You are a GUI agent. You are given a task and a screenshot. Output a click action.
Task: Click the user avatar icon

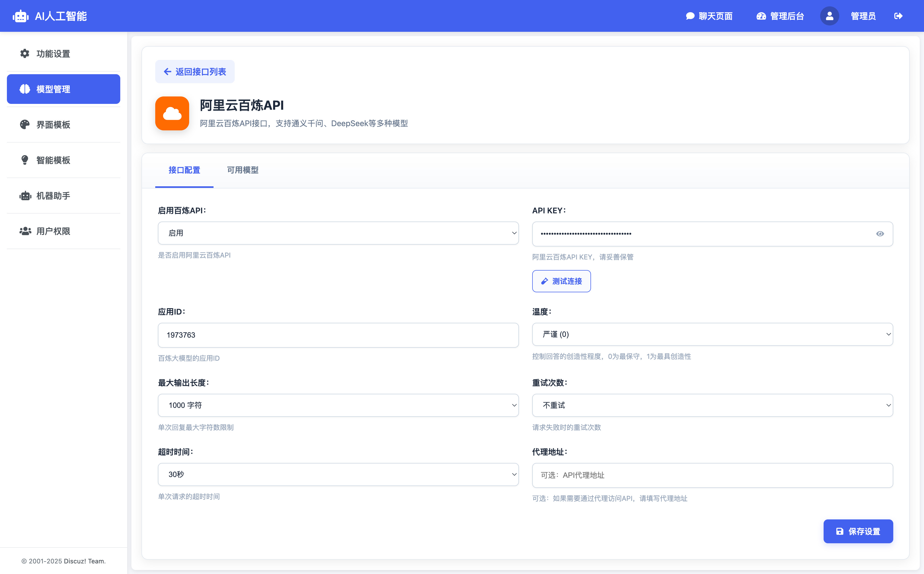(x=829, y=16)
